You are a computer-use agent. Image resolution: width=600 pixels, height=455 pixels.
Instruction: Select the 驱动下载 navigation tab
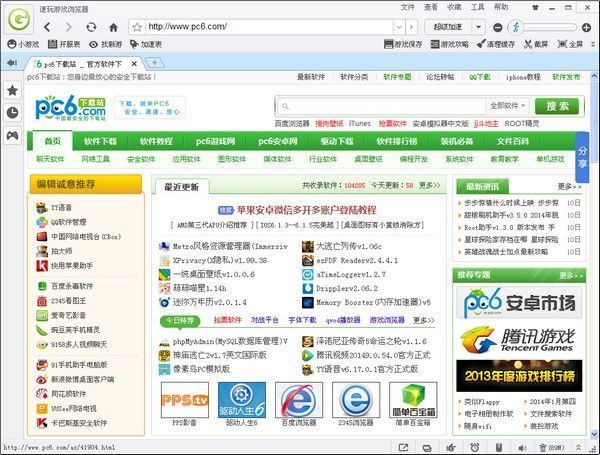337,141
